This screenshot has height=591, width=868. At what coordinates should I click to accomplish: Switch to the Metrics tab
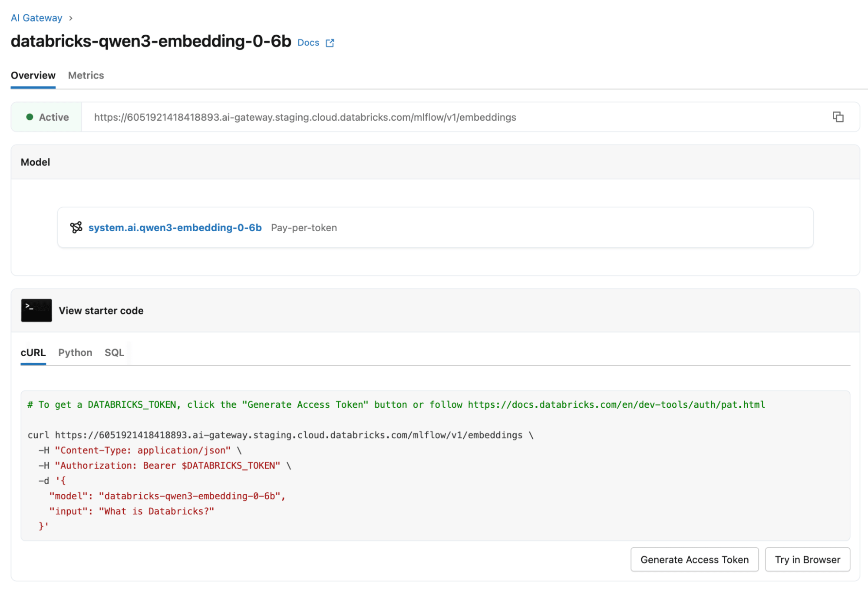coord(86,76)
